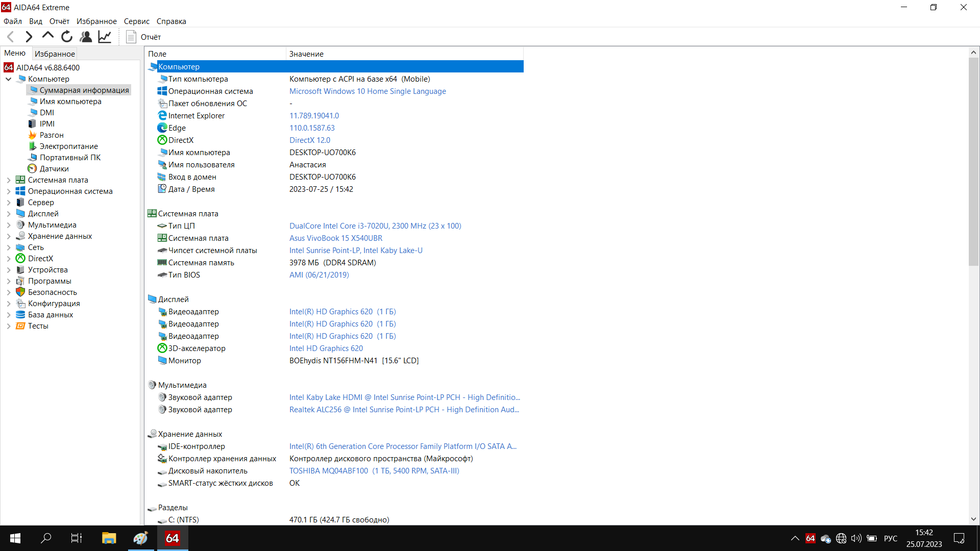Screen dimensions: 980x551
Task: Open the Сервис menu
Action: 137,21
